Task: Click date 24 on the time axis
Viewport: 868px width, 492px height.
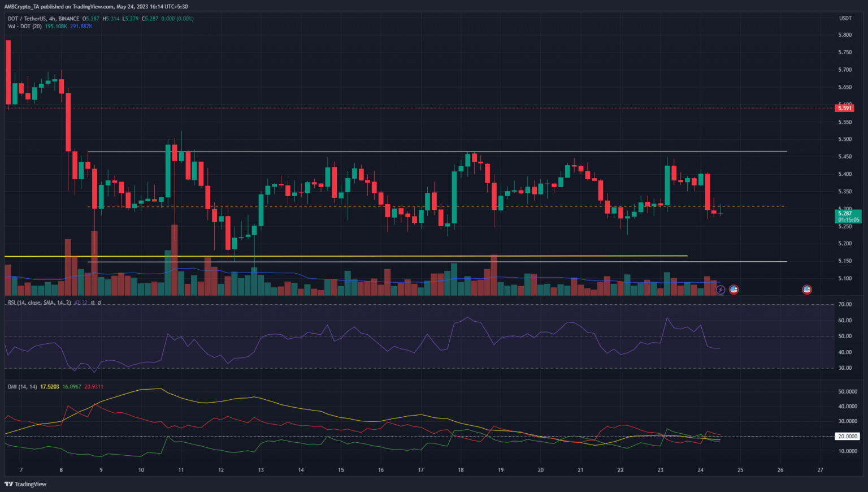Action: [700, 470]
